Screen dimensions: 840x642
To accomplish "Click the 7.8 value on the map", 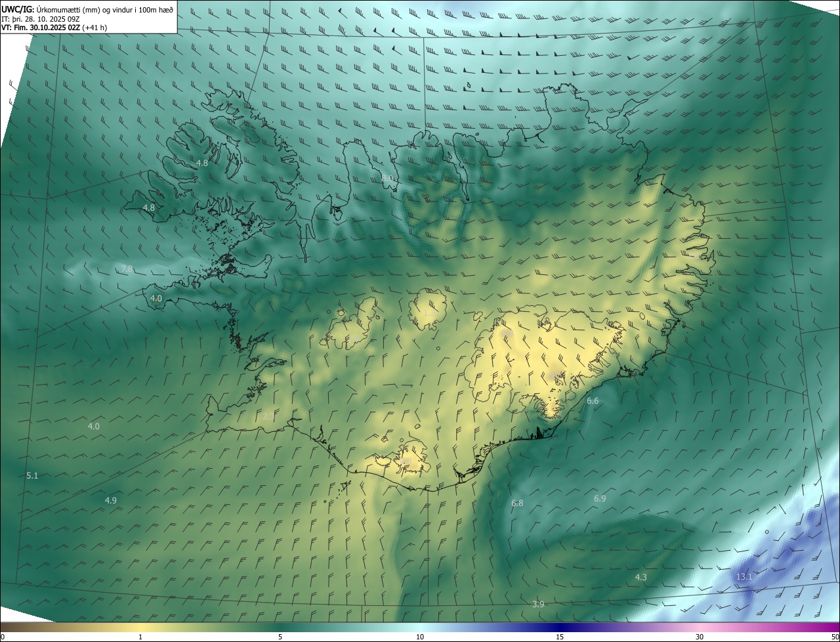I will pos(127,268).
